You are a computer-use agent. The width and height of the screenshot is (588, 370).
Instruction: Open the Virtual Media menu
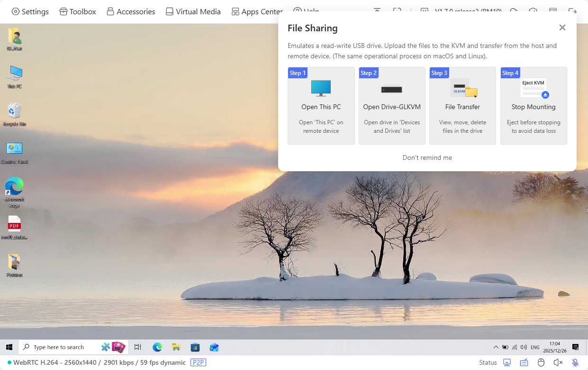click(193, 11)
